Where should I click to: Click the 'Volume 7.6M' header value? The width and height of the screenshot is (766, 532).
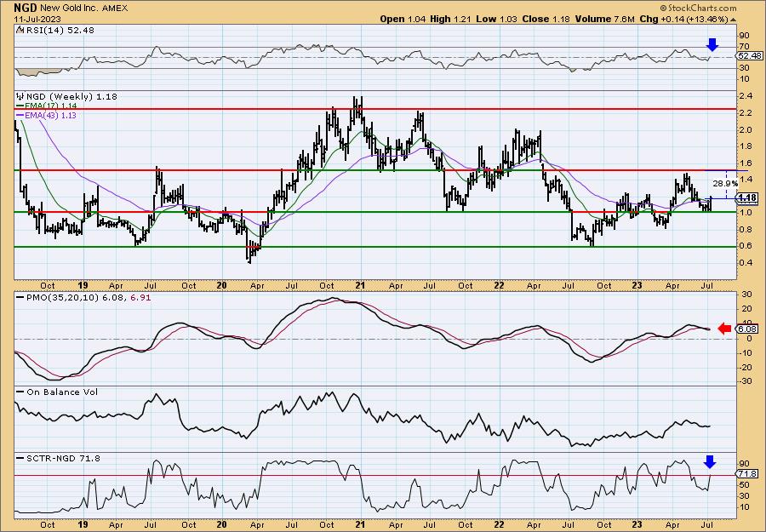pos(605,19)
